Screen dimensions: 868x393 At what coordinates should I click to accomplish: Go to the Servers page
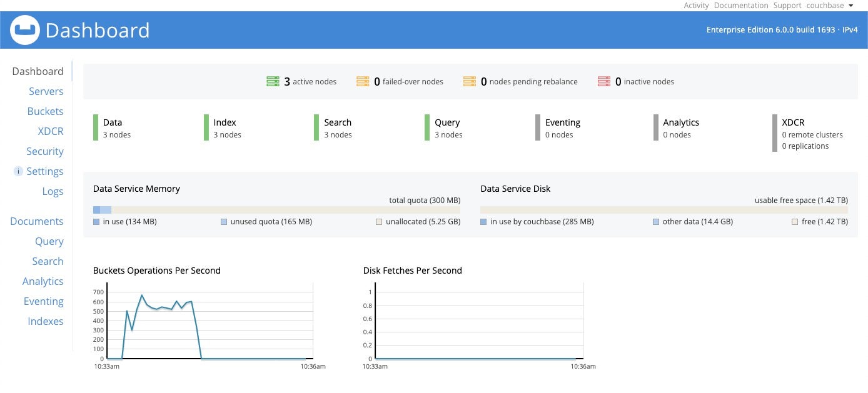point(46,91)
